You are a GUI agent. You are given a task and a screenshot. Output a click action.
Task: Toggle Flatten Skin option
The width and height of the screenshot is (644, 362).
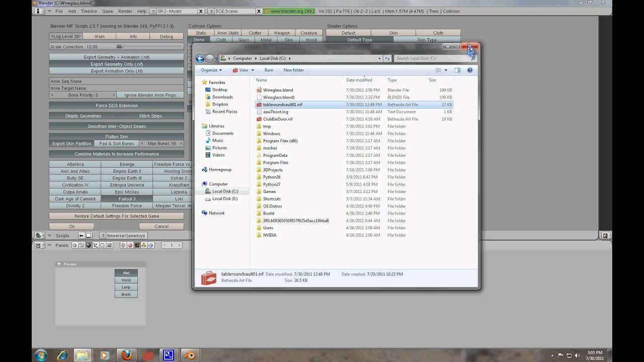[x=116, y=137]
